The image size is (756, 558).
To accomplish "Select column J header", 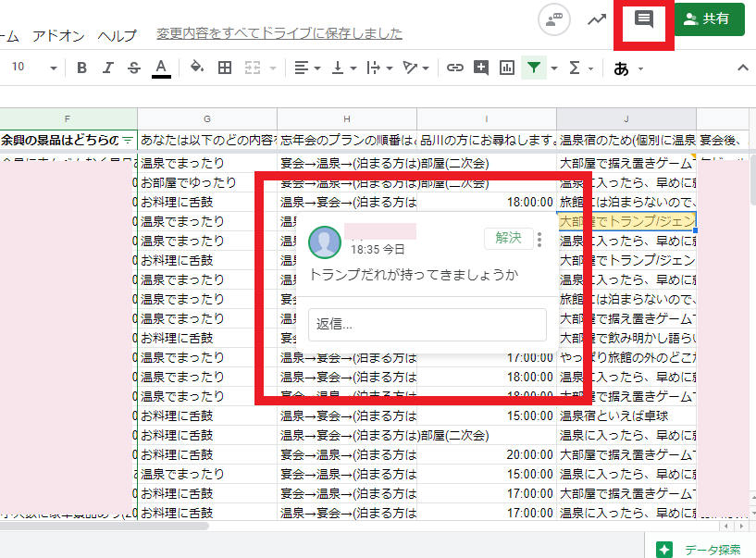I will pos(626,118).
